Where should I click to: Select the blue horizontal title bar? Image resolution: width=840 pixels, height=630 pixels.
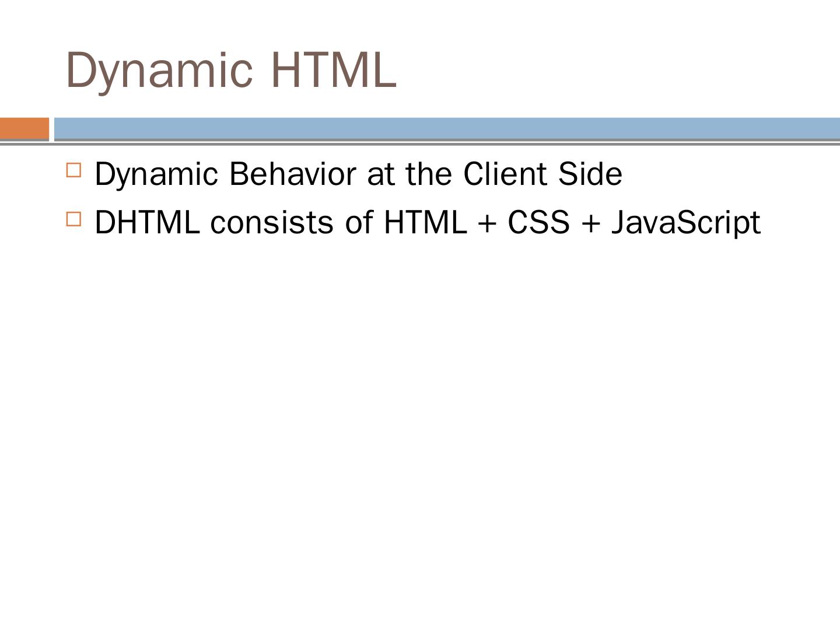tap(446, 128)
